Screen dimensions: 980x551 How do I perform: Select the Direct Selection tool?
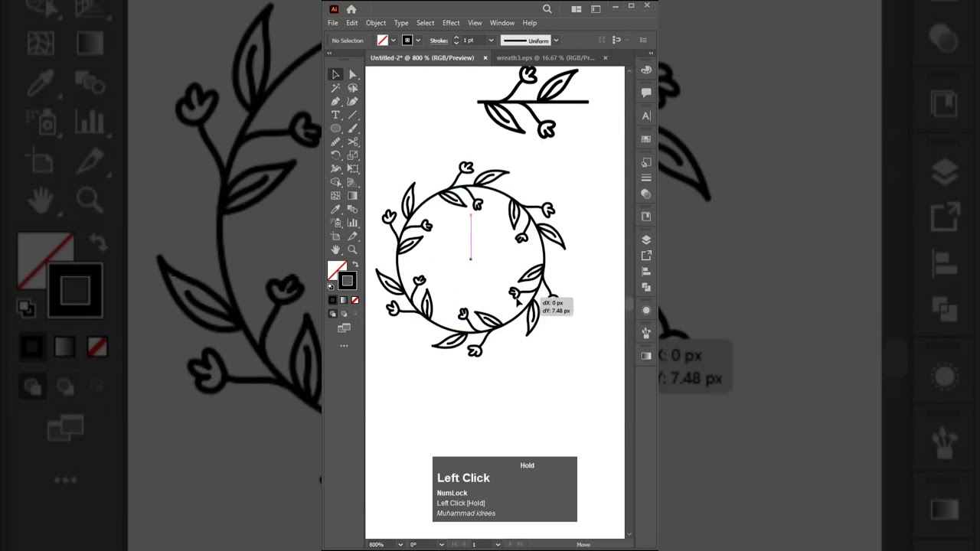[x=353, y=74]
